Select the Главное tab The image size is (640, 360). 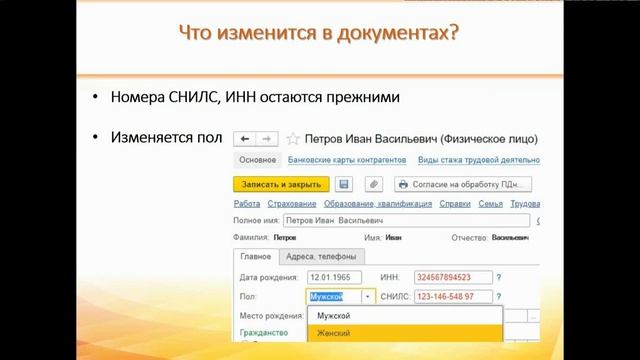[x=256, y=257]
